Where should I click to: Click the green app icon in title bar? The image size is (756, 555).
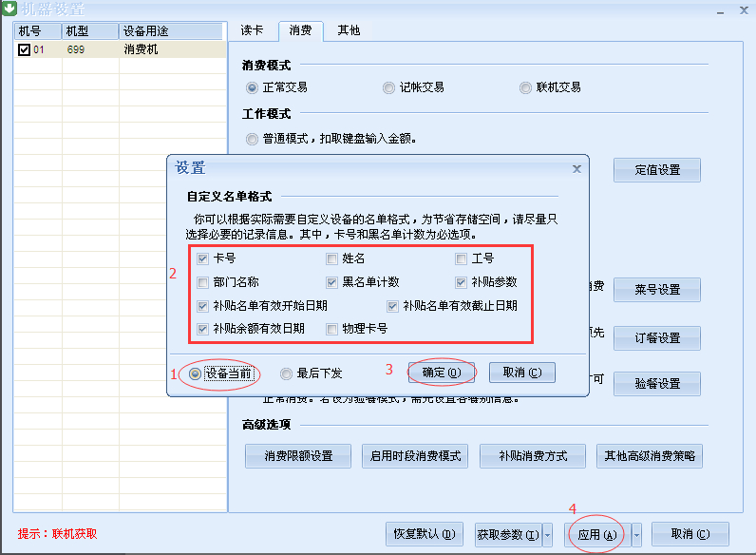coord(9,9)
